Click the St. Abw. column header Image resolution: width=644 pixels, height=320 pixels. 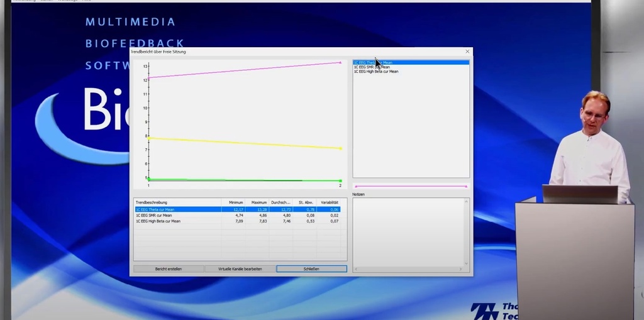pyautogui.click(x=305, y=202)
